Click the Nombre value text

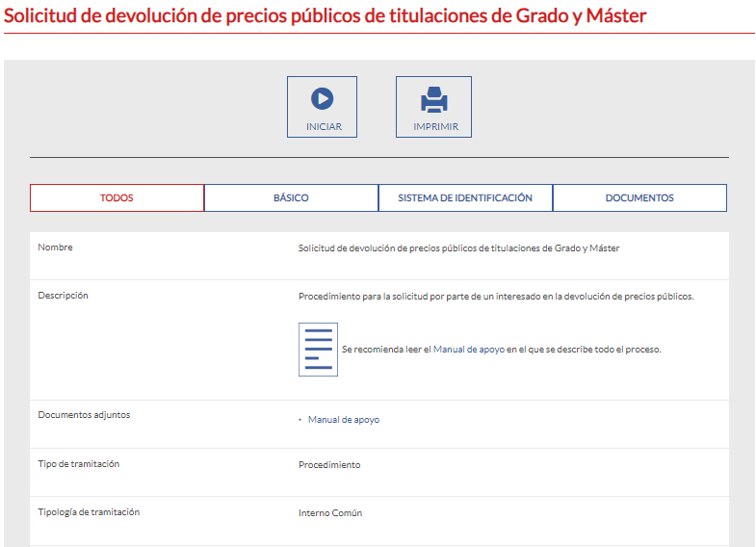click(458, 248)
